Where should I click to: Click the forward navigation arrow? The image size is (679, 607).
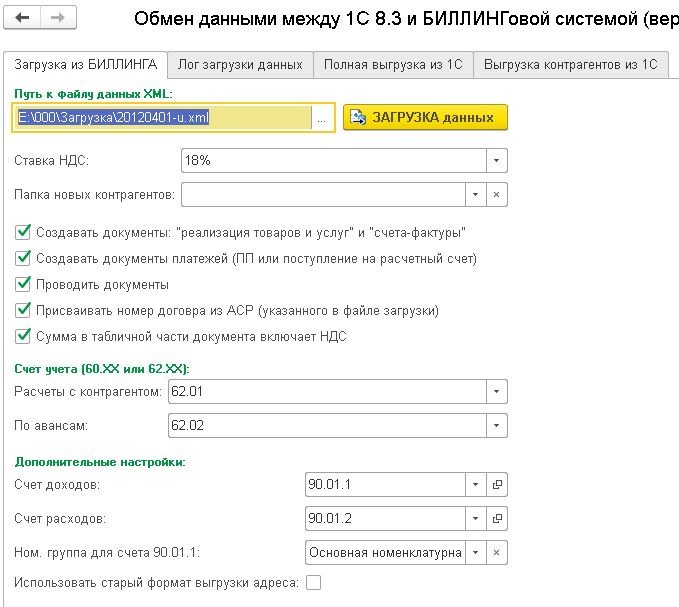click(x=58, y=18)
